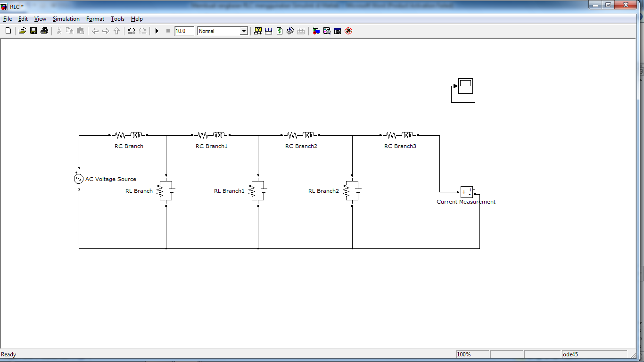Click the zoom level field showing 100%
Screen dimensions: 644x362
pos(472,354)
